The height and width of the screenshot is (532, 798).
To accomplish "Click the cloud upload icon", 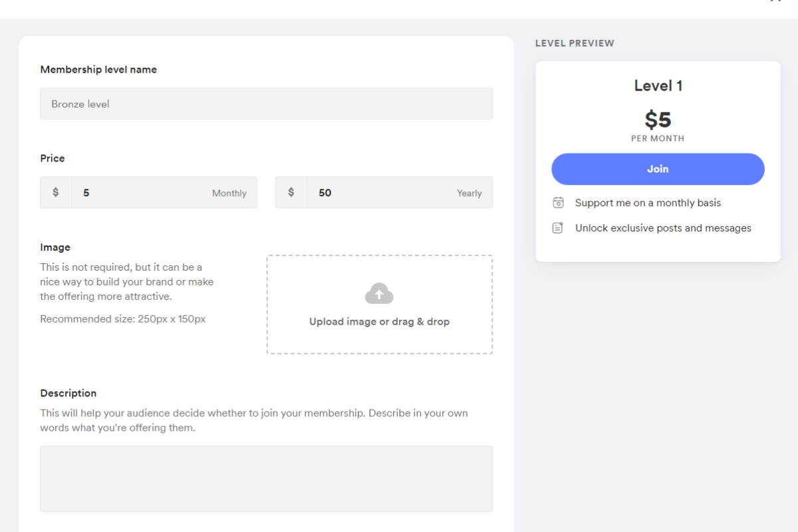I will pyautogui.click(x=379, y=293).
